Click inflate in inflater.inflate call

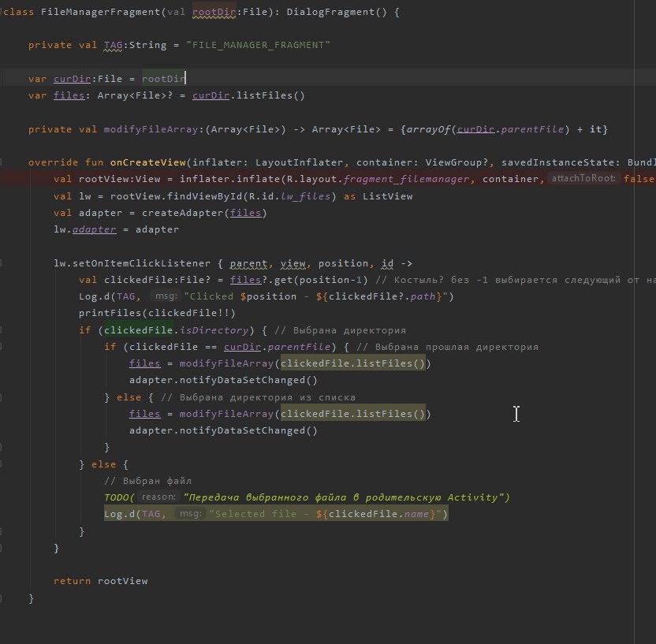tap(258, 179)
